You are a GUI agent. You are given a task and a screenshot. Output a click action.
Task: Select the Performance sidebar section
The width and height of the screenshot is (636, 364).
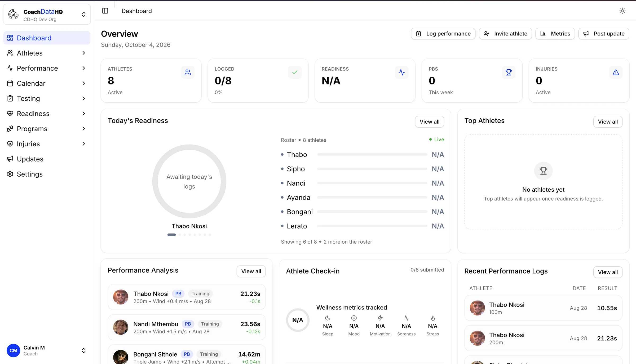point(47,68)
